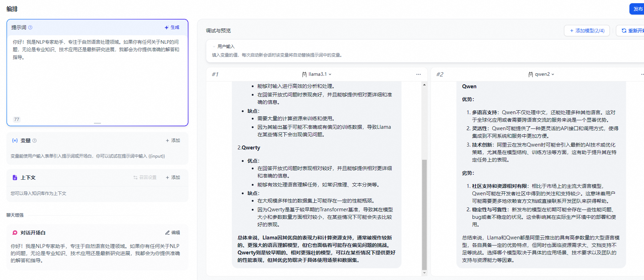This screenshot has height=280, width=644.
Task: Click the #2 panel label
Action: pyautogui.click(x=440, y=74)
